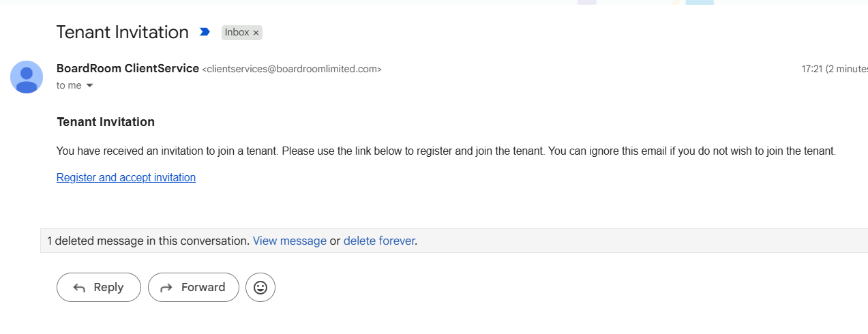
Task: Click the curved forward arrow icon
Action: click(x=166, y=288)
